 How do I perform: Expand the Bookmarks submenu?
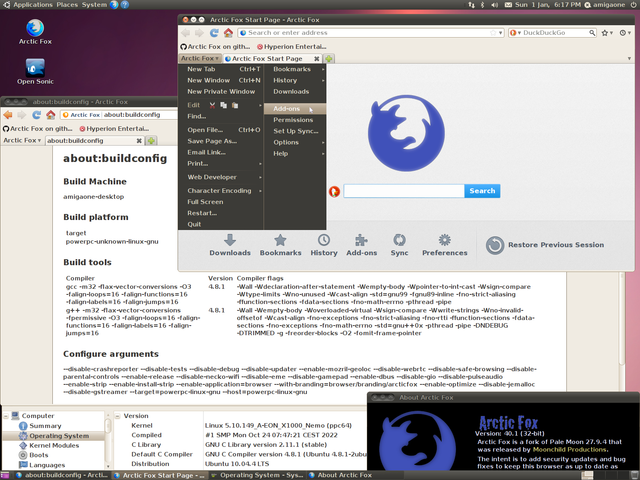click(295, 69)
